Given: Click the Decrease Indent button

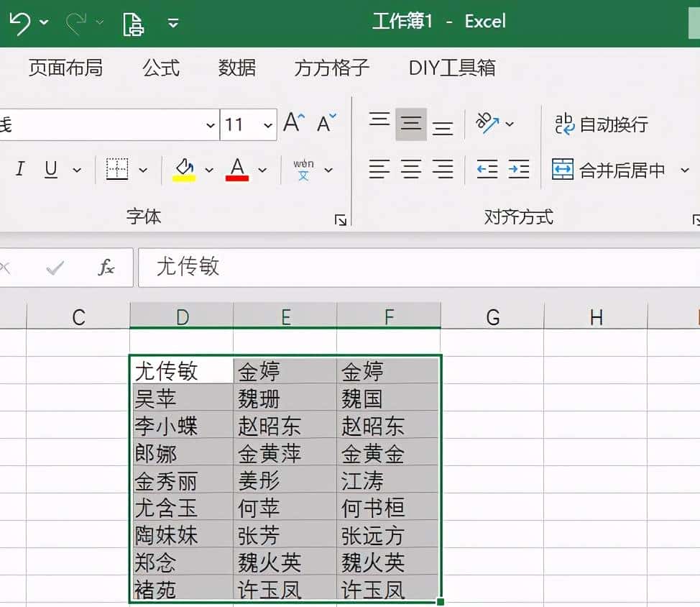Looking at the screenshot, I should point(487,170).
